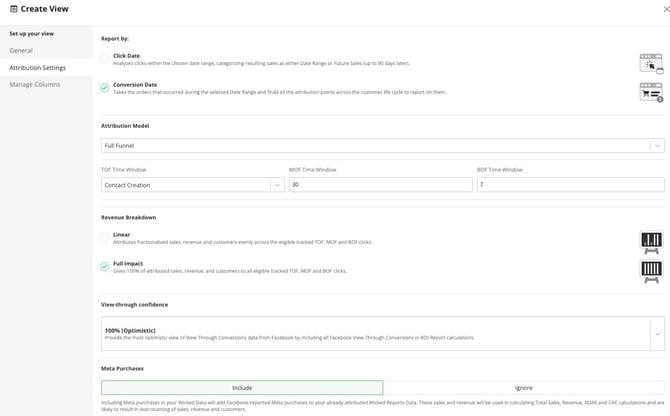Go to Manage Columns section
670x416 pixels.
(35, 85)
